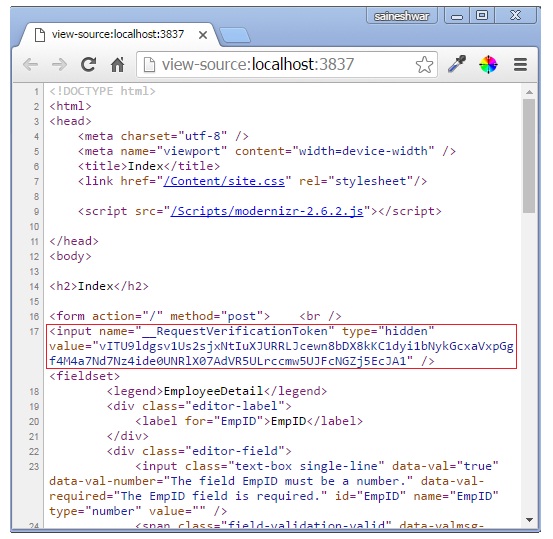Activate the eyedropper extension icon

(457, 64)
